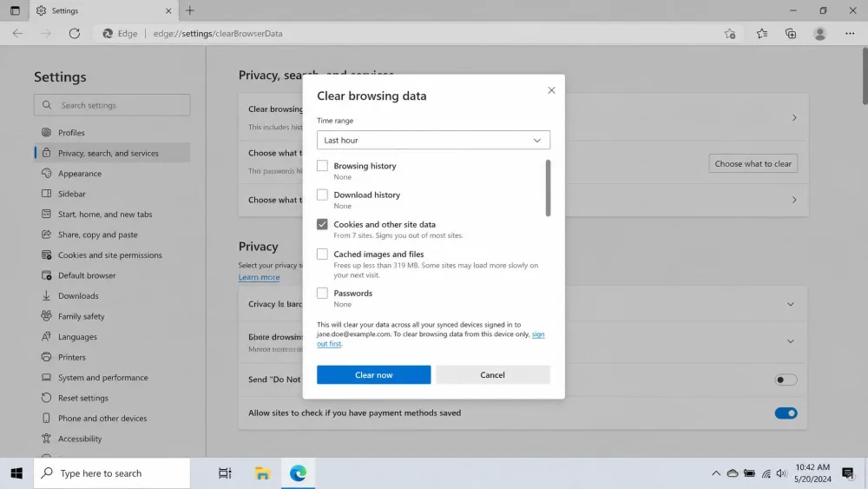The image size is (868, 489).
Task: Open Default browser settings
Action: (x=112, y=275)
